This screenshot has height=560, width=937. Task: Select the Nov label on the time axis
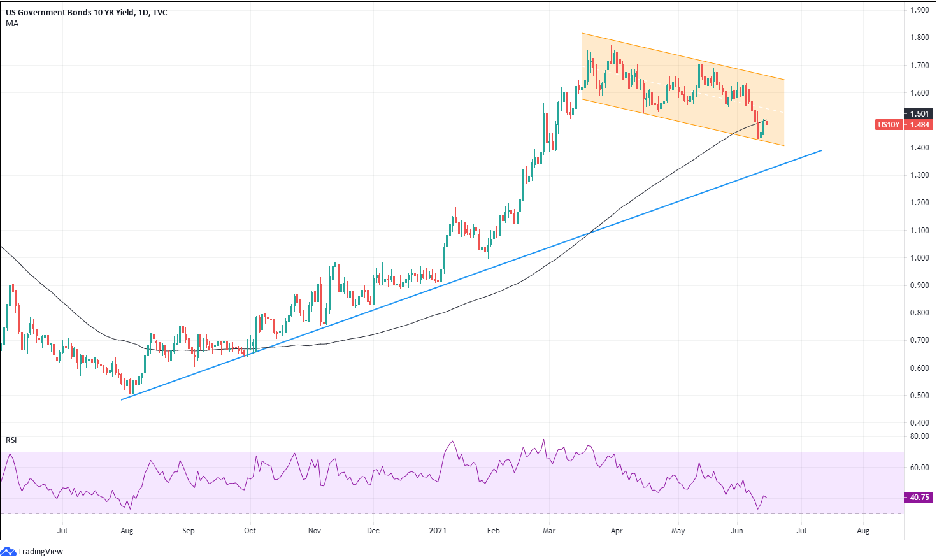click(314, 530)
